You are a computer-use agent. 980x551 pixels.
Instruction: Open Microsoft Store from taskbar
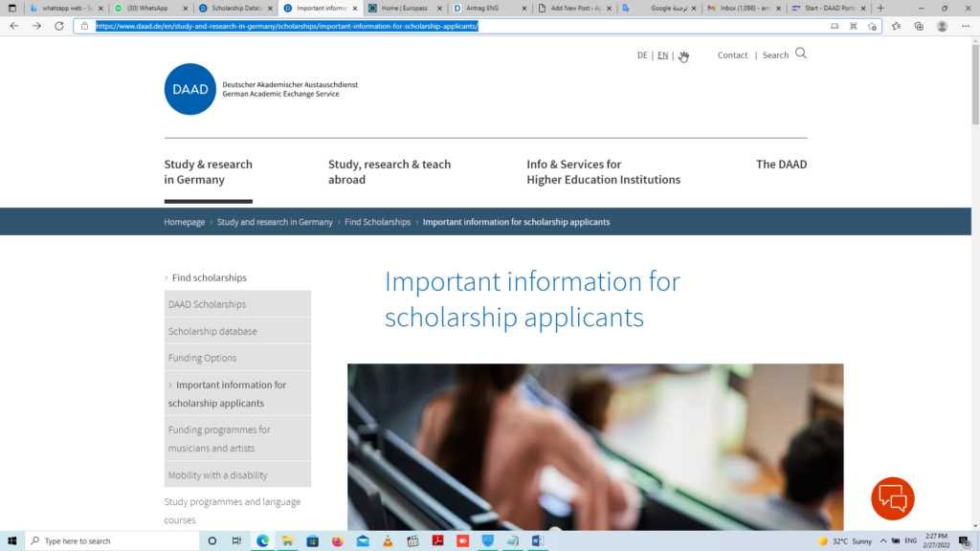coord(313,541)
